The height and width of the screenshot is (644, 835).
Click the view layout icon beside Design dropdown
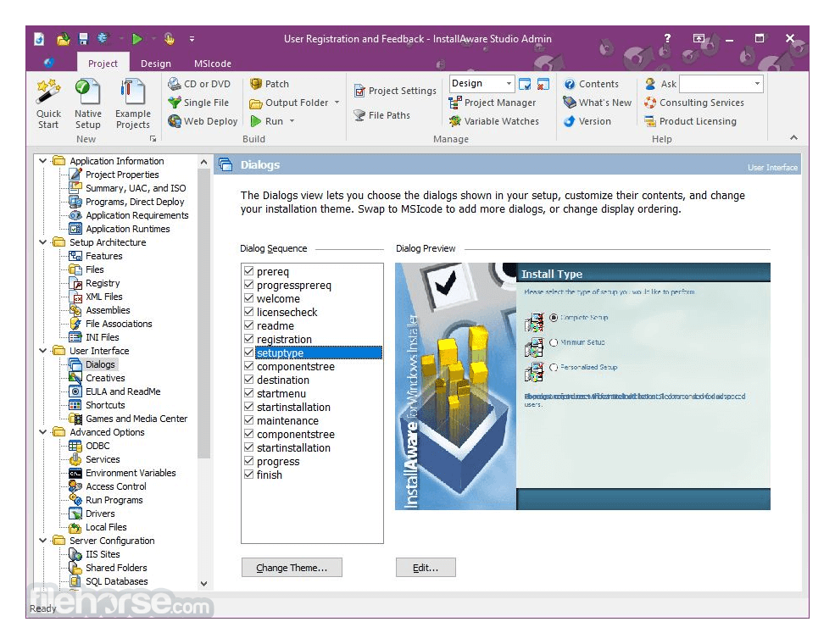click(x=525, y=84)
